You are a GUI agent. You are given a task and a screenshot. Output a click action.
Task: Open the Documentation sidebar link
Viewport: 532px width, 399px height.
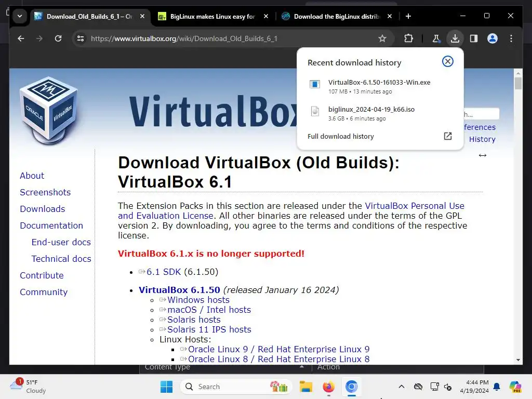pos(51,225)
